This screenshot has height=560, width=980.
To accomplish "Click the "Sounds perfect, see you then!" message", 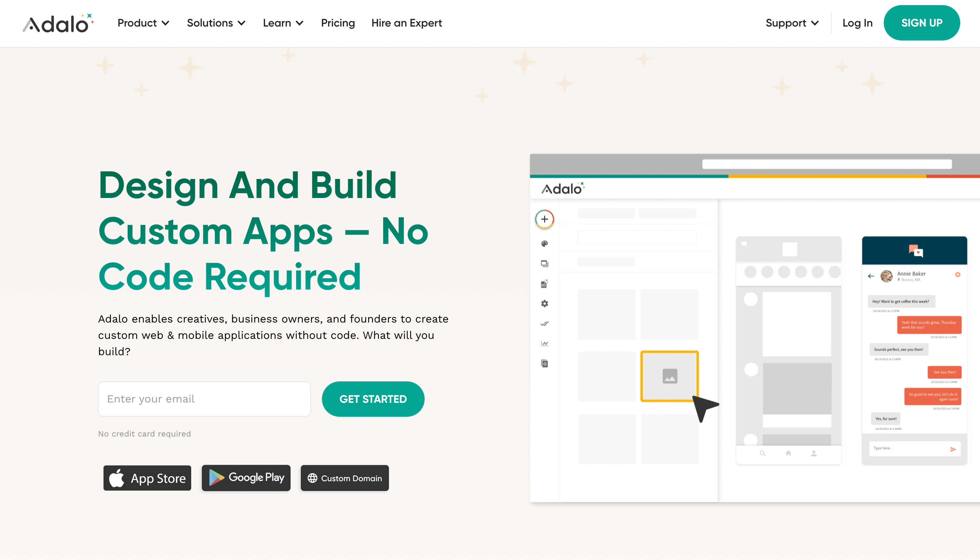I will [898, 350].
